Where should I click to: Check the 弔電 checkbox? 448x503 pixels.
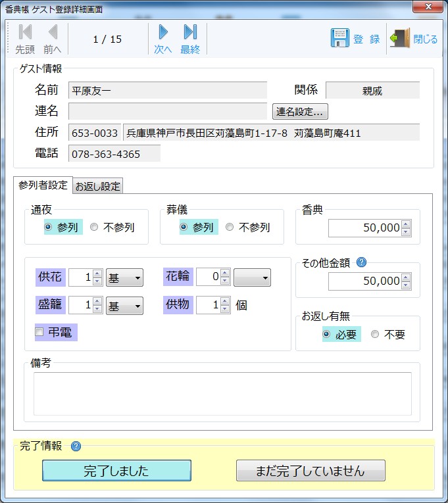coord(39,332)
